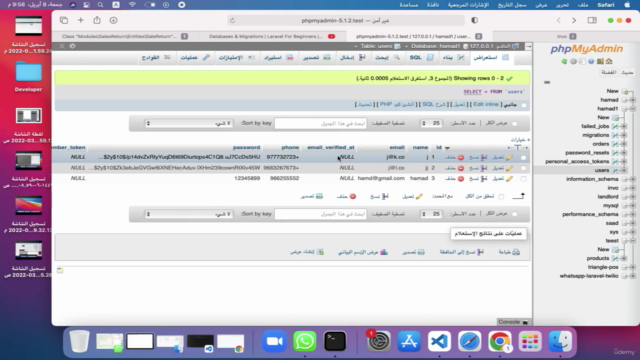Sort by the phone column header
The image size is (640, 360).
tap(290, 147)
